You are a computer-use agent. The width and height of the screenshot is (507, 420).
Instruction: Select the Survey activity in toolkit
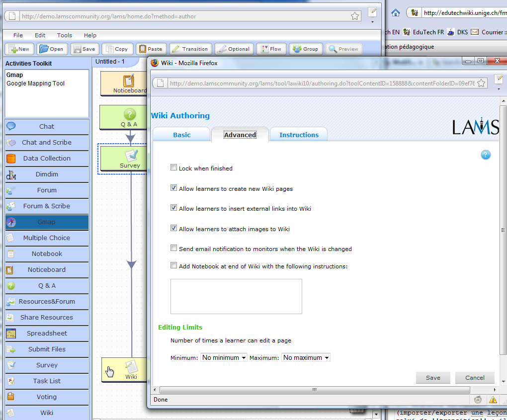[47, 365]
